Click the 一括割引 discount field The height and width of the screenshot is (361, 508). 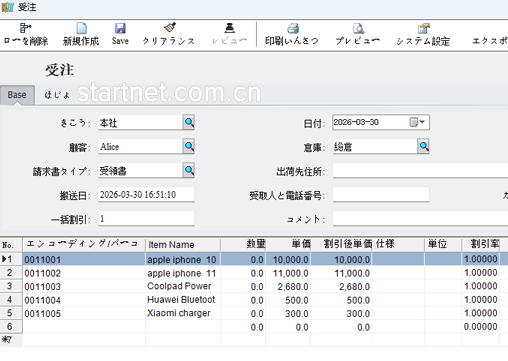pyautogui.click(x=146, y=218)
